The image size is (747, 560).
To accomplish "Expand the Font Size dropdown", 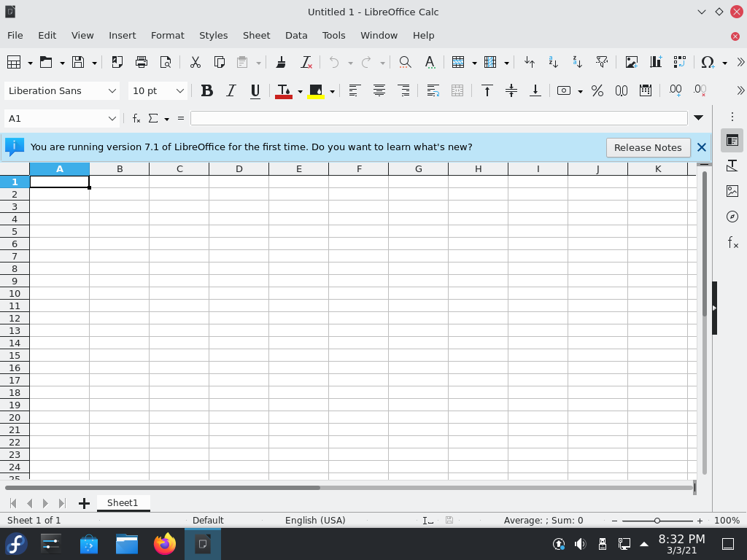I will click(x=179, y=90).
